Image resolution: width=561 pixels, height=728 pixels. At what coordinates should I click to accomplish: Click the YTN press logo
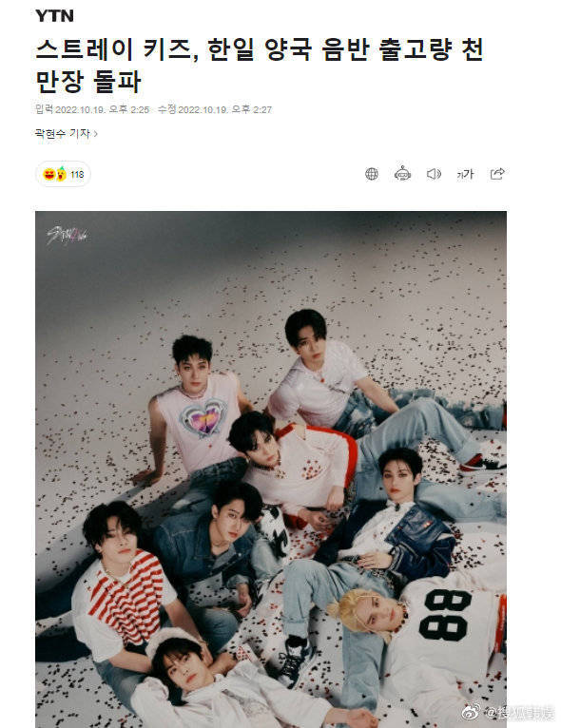(54, 16)
